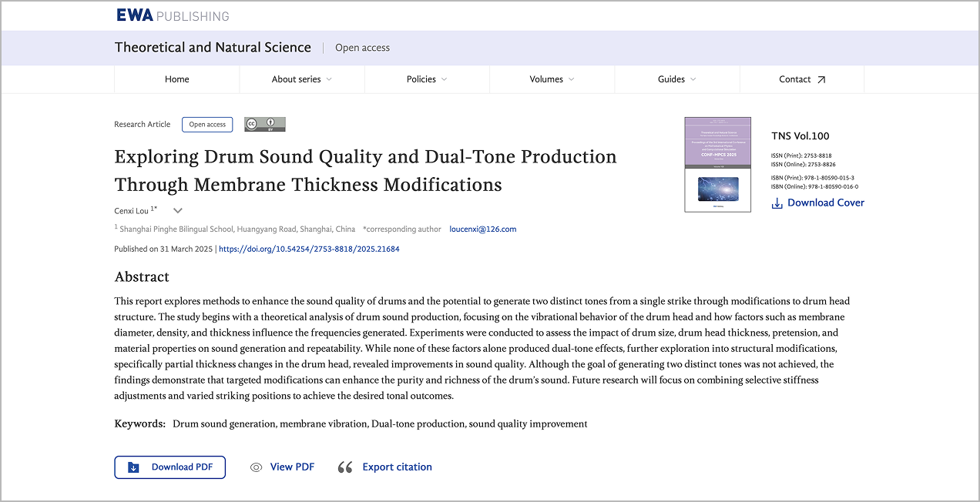Click the download icon beside Download Cover
The width and height of the screenshot is (980, 502).
pyautogui.click(x=777, y=203)
